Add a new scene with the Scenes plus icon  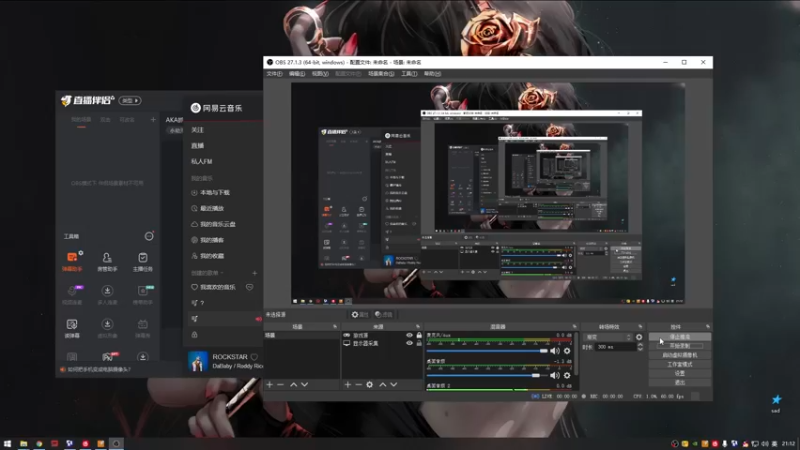(x=269, y=384)
